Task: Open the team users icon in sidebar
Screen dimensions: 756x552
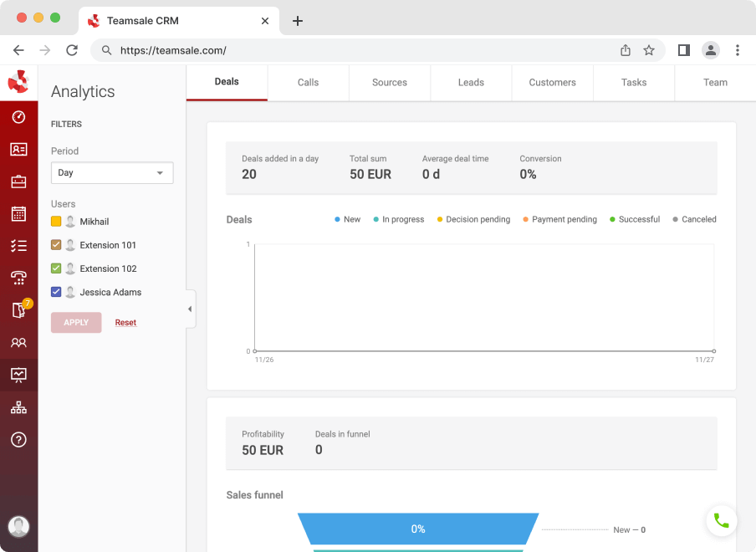Action: tap(18, 343)
